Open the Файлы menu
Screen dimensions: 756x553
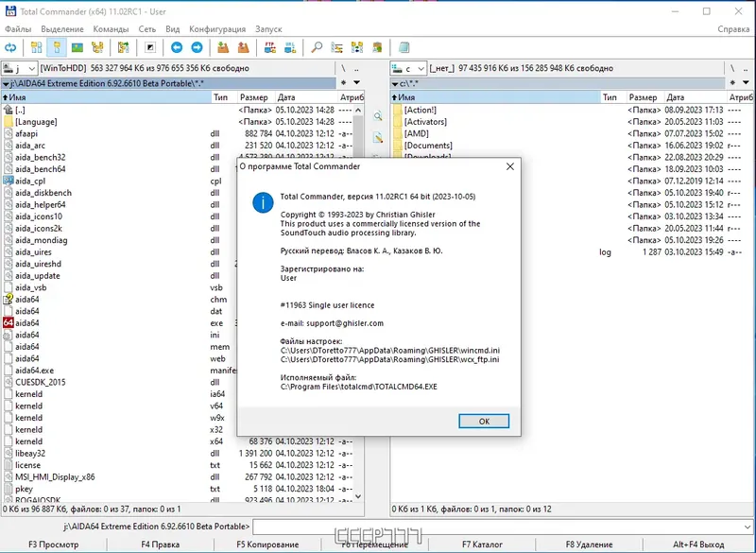[x=18, y=29]
